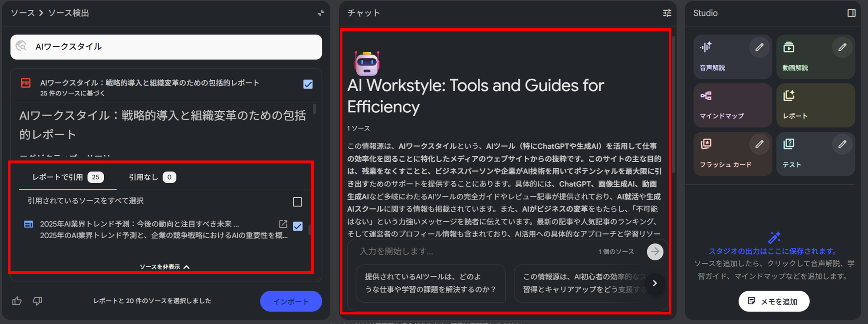Open the 2025年AI業界トレンド source in new tab
868x324 pixels.
[x=283, y=224]
